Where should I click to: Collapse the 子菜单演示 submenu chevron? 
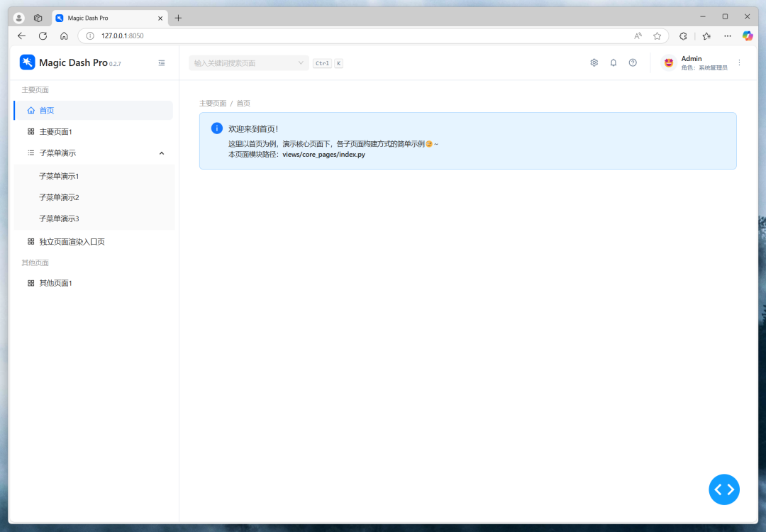(x=162, y=153)
